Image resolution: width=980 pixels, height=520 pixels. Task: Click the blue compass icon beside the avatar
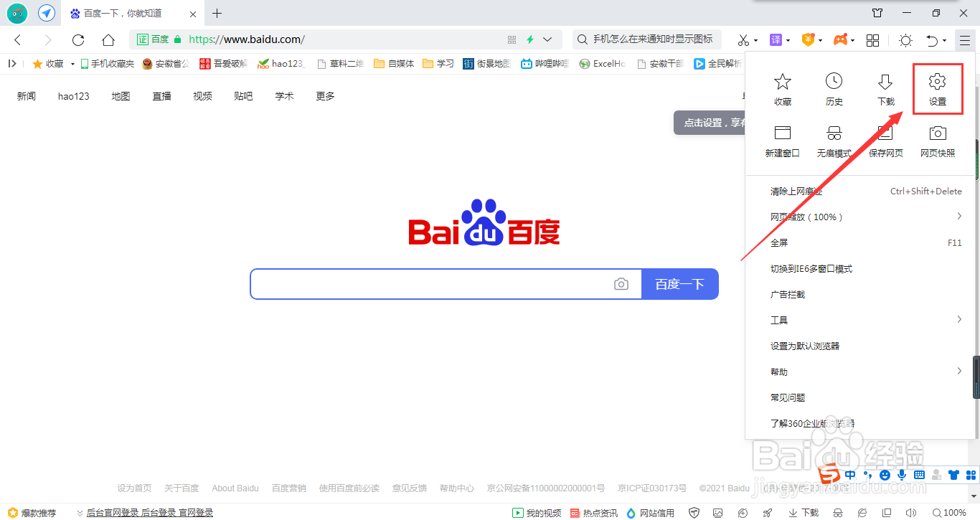point(47,13)
